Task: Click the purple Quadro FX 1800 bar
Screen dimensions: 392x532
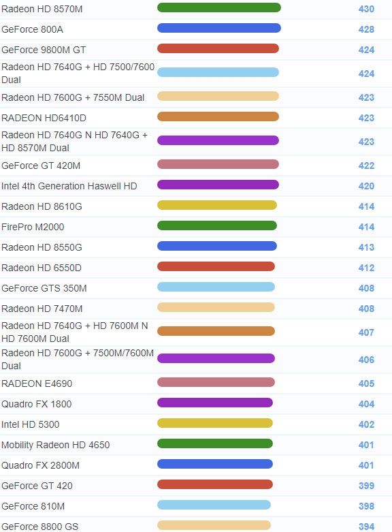Action: 215,403
